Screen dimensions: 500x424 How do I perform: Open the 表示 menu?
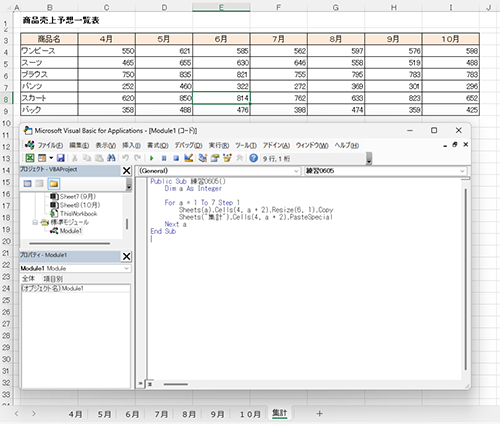(x=106, y=145)
